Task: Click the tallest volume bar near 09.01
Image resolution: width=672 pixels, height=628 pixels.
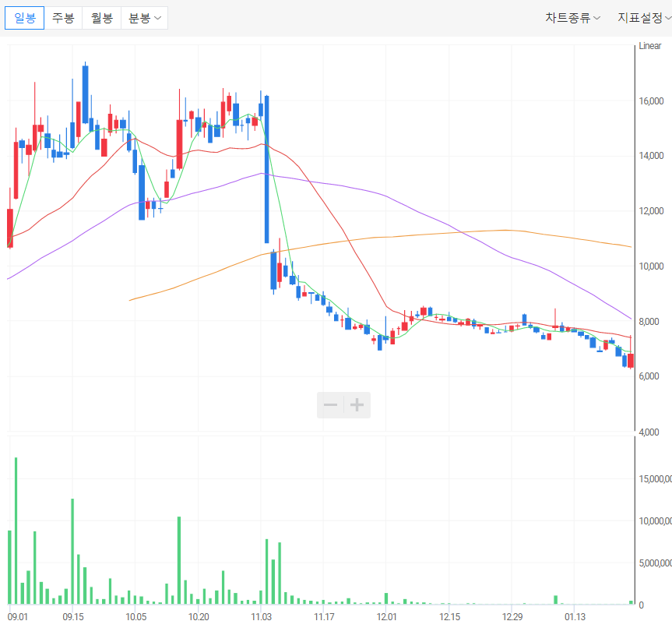Action: pyautogui.click(x=16, y=531)
